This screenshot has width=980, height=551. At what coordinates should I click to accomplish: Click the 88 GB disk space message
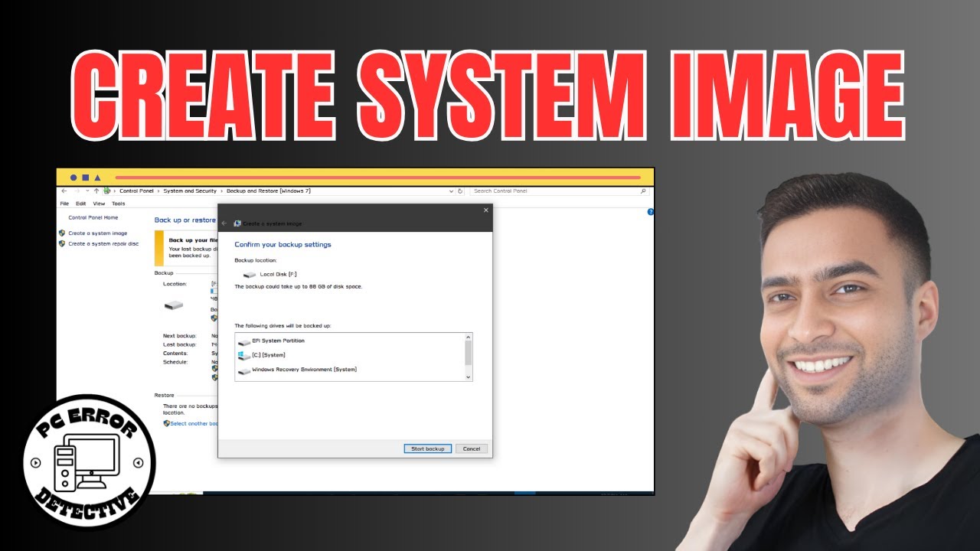298,286
